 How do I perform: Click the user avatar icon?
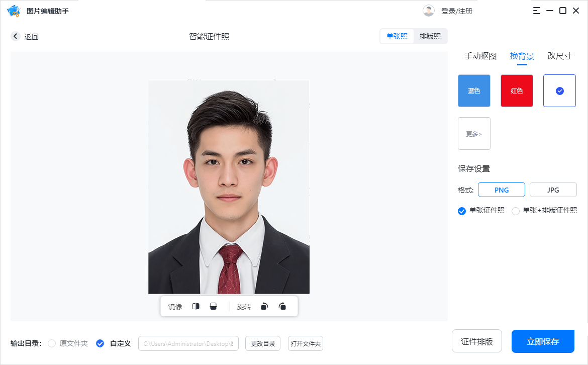(429, 11)
